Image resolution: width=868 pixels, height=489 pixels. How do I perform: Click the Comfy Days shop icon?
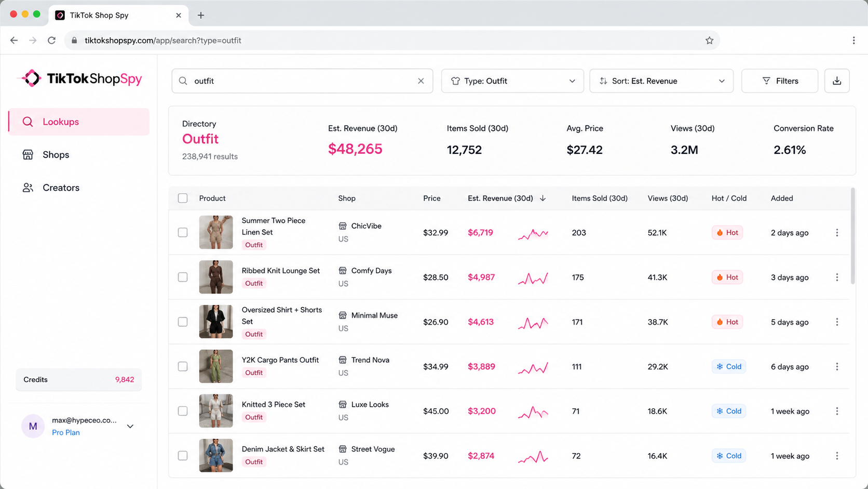click(343, 271)
